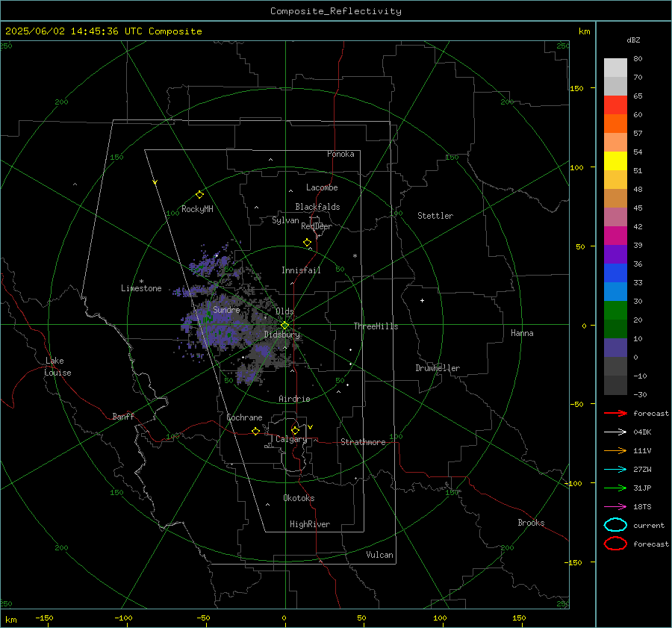Select the red 60-65 dBZ color swatch
The image size is (672, 628).
(x=615, y=105)
